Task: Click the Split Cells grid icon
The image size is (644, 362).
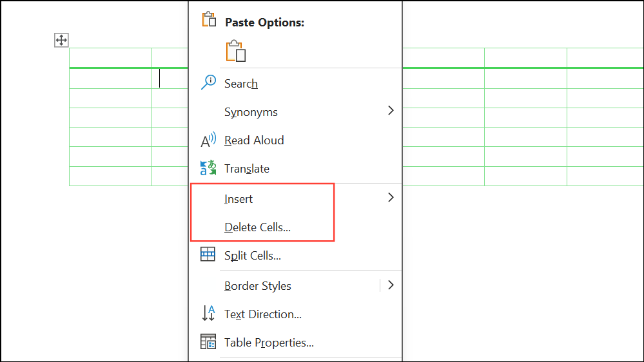Action: pyautogui.click(x=208, y=254)
